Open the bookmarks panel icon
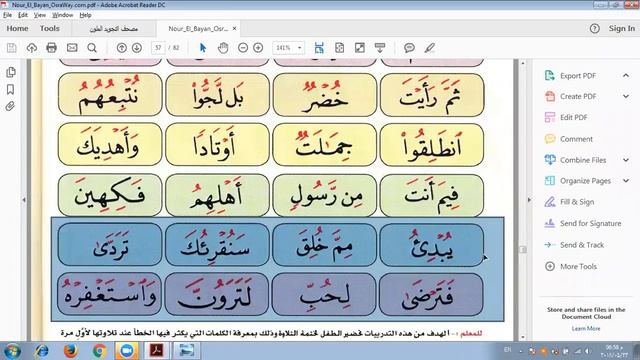640x360 pixels. point(11,89)
